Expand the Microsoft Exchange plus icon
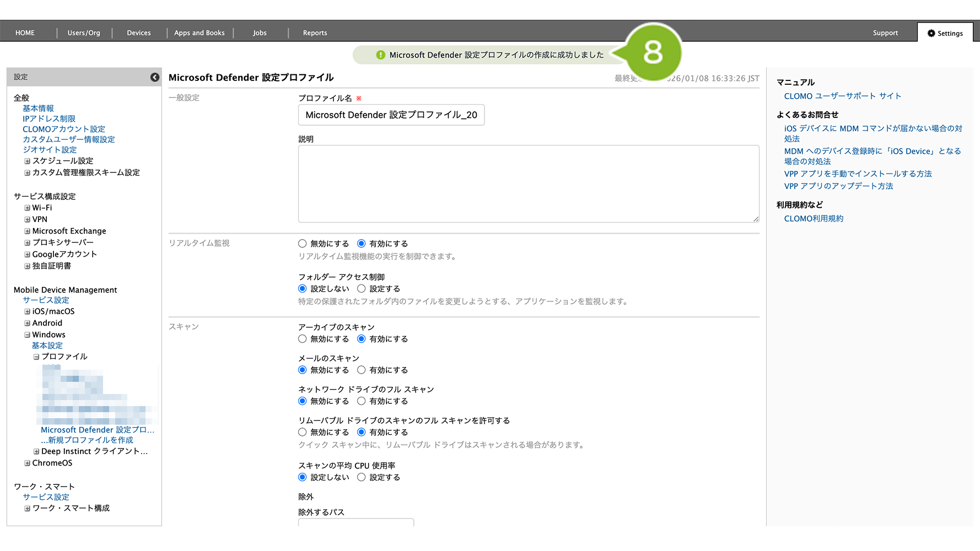 [27, 231]
